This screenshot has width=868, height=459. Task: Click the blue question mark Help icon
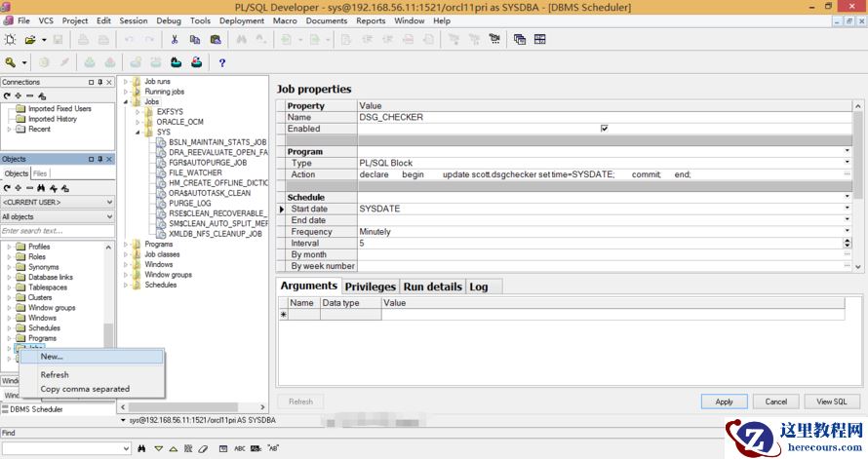coord(222,63)
